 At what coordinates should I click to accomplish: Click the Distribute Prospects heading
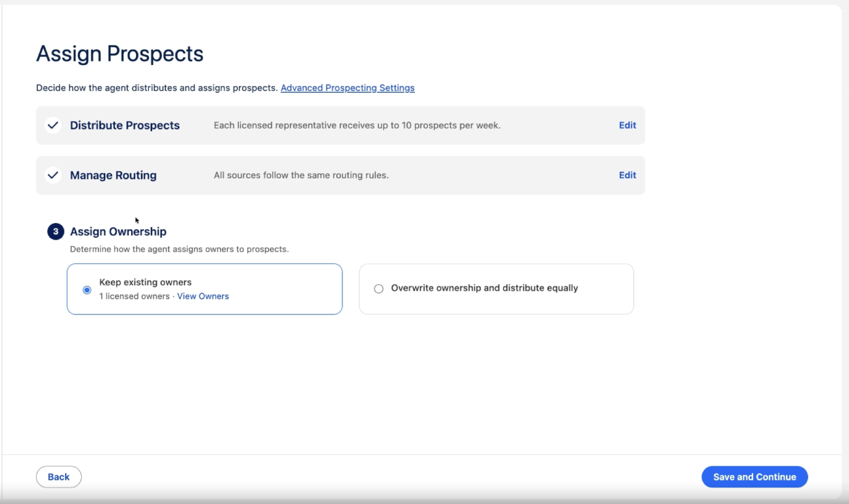(125, 125)
